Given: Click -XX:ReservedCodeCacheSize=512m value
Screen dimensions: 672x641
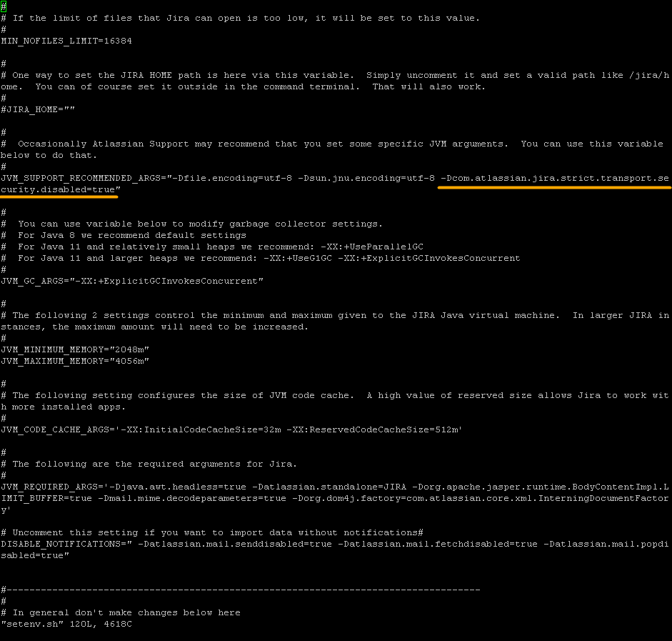Looking at the screenshot, I should click(x=372, y=429).
